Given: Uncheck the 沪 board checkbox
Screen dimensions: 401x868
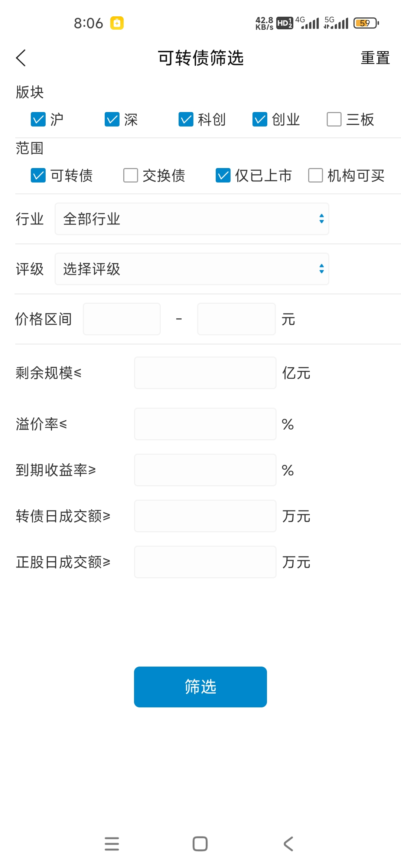Looking at the screenshot, I should point(38,119).
